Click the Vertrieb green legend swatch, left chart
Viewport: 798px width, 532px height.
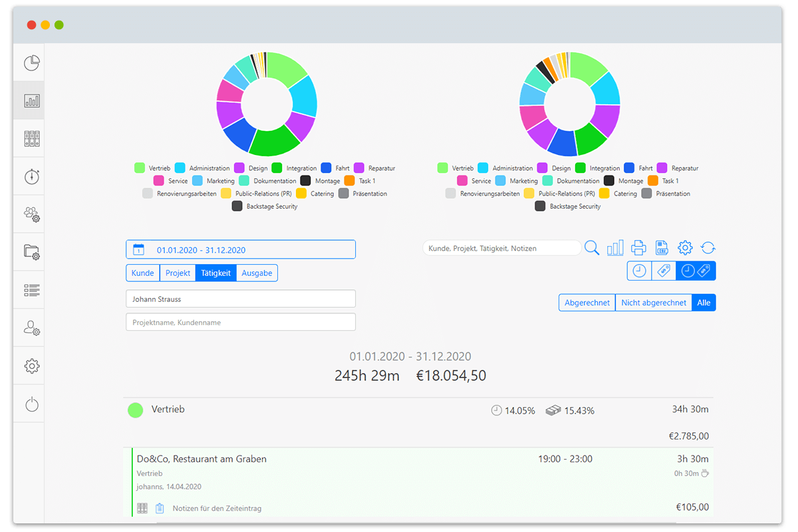(140, 168)
